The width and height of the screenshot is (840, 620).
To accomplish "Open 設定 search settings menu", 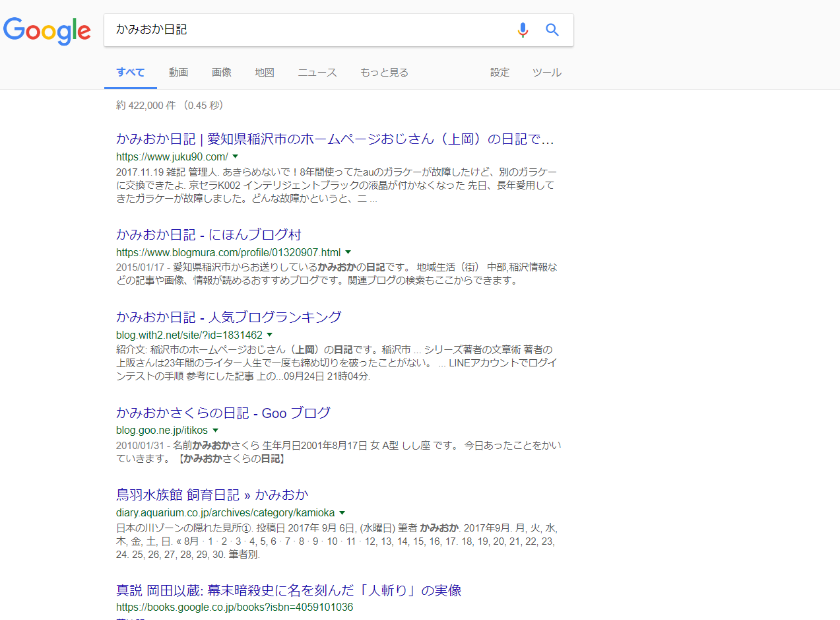I will [x=500, y=73].
